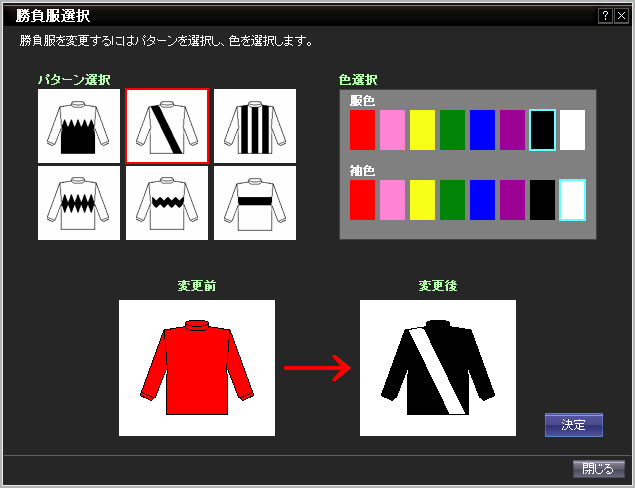Select the diagonal sash pattern
The image size is (635, 488).
(x=167, y=126)
